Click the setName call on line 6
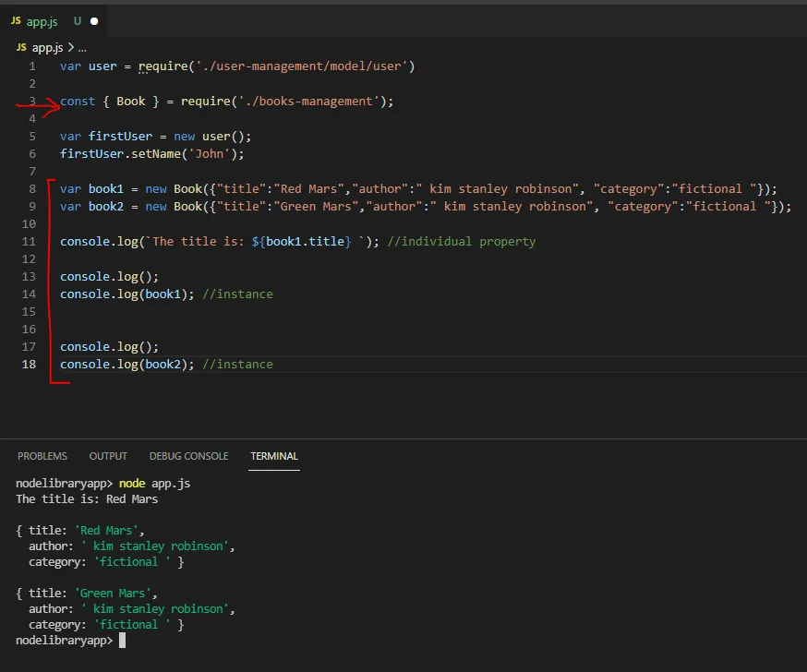Screen dimensions: 807x672 [x=156, y=154]
